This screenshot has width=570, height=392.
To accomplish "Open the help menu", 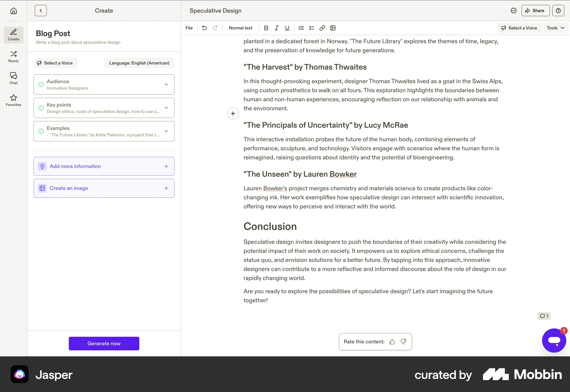I will click(x=558, y=10).
